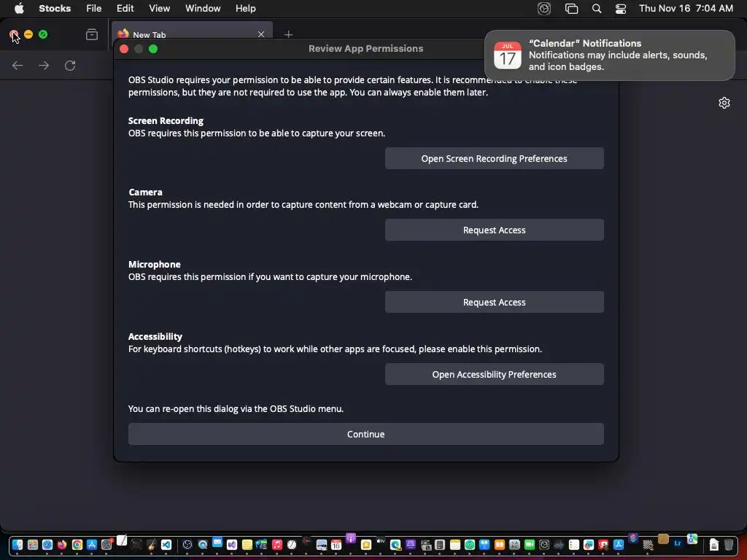Click the date and time in menu bar
747x560 pixels.
[x=686, y=9]
